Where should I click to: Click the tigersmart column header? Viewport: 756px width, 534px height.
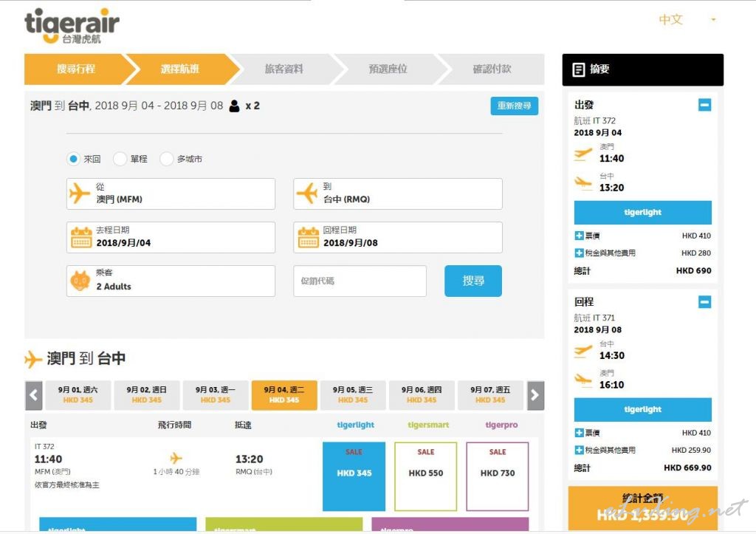tap(428, 425)
